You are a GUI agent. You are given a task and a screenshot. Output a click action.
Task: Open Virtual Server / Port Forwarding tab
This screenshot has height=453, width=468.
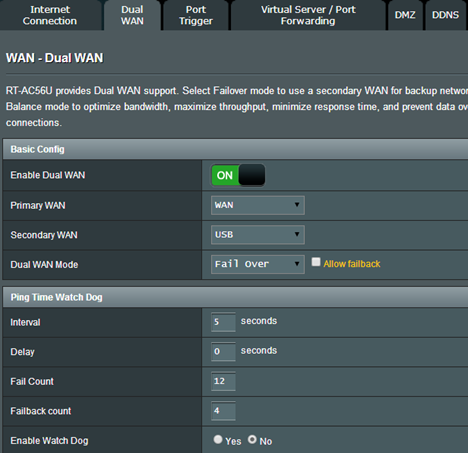coord(308,15)
